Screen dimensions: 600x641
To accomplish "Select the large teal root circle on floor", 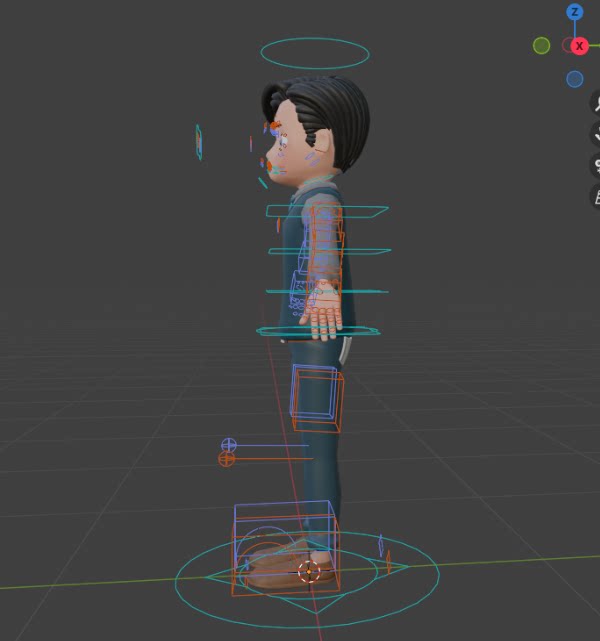I will (x=307, y=580).
